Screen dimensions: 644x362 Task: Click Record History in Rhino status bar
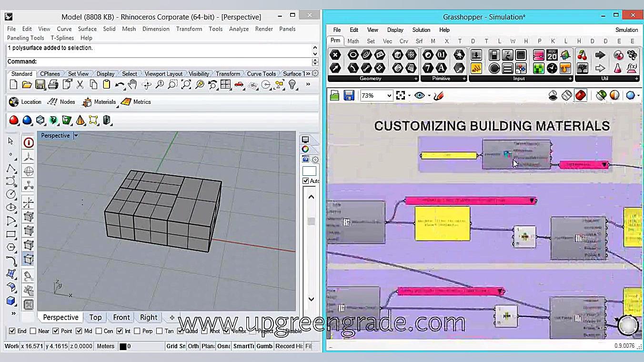(289, 346)
